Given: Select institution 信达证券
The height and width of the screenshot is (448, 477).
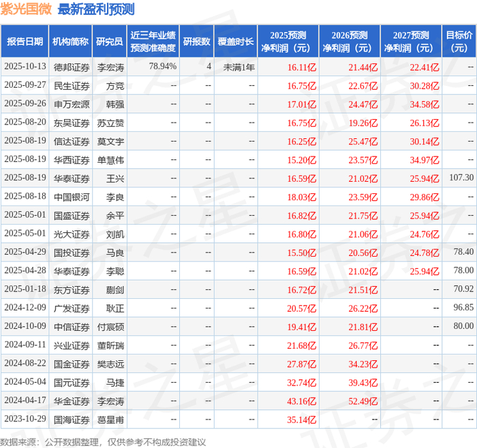Looking at the screenshot, I should (72, 142).
